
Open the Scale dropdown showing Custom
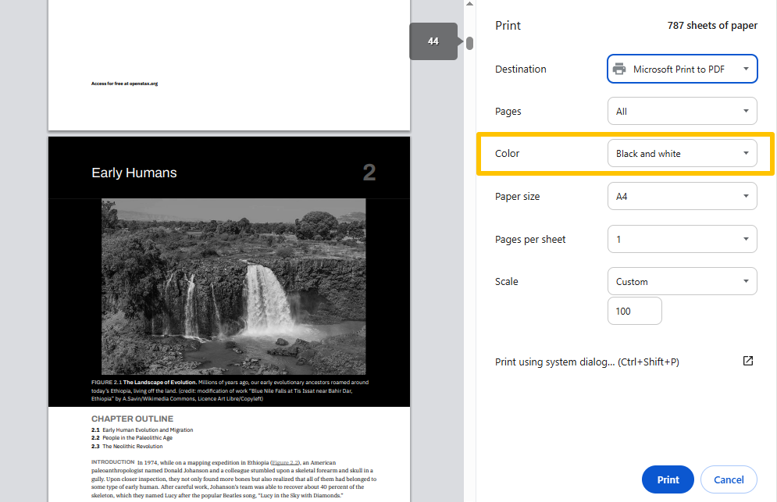coord(682,281)
